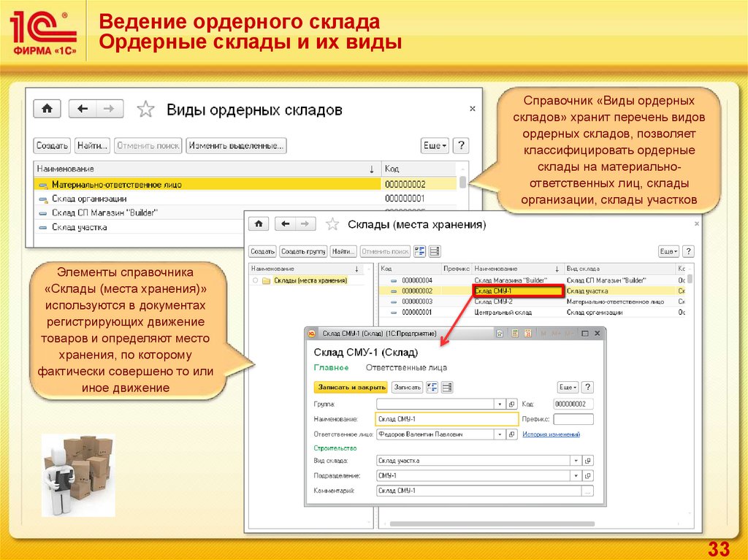The width and height of the screenshot is (748, 560).
Task: Click the help question mark in Склад СМУ-1 form
Action: tap(588, 388)
